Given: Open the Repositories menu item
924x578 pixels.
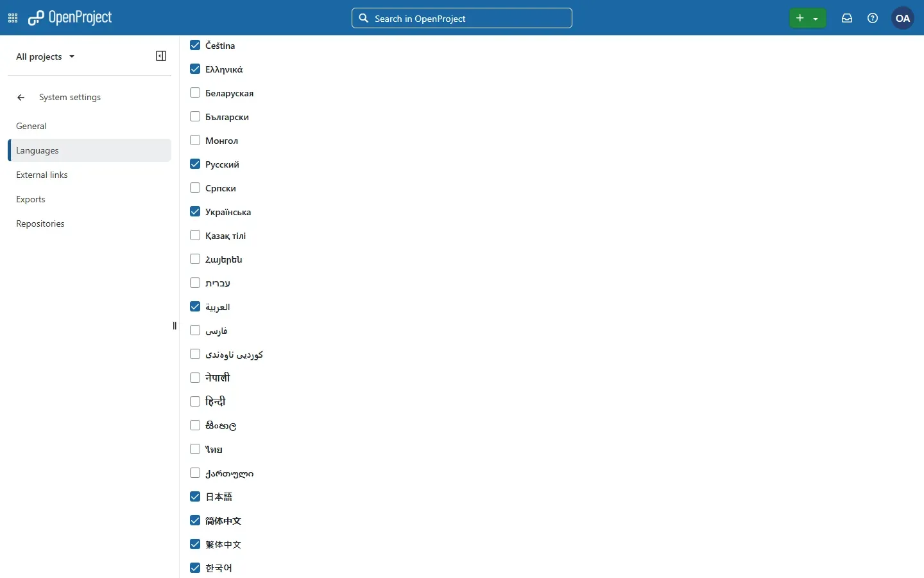Looking at the screenshot, I should pos(90,223).
